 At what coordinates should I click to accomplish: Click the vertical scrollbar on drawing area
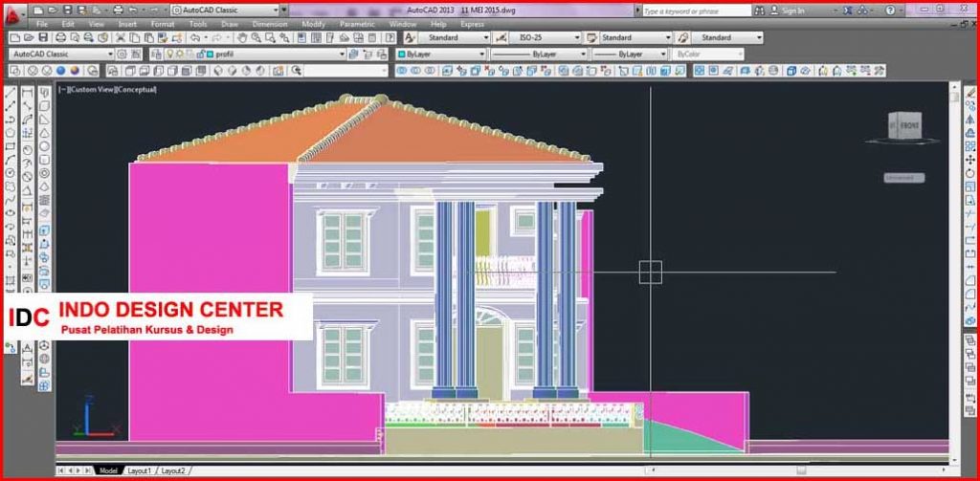(954, 272)
